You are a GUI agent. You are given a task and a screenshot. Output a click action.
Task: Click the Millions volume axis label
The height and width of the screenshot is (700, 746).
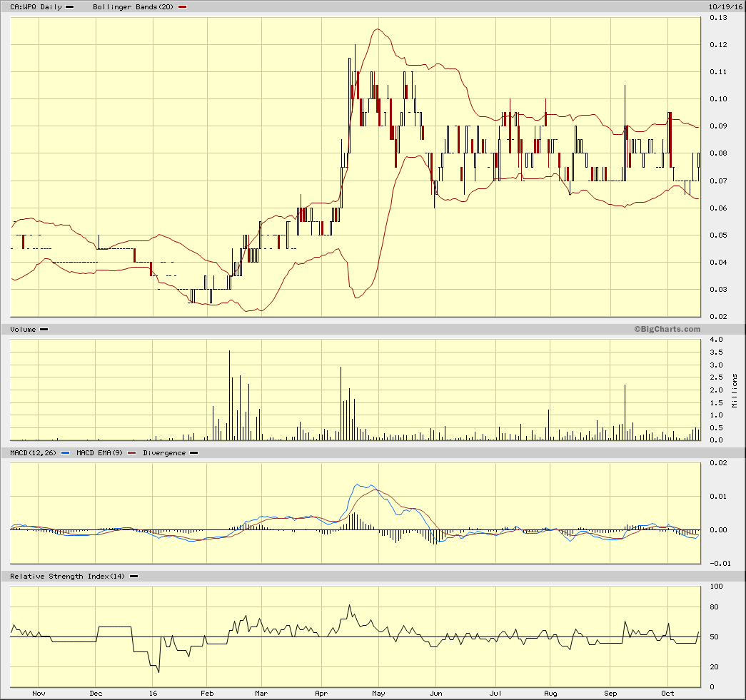coord(735,390)
